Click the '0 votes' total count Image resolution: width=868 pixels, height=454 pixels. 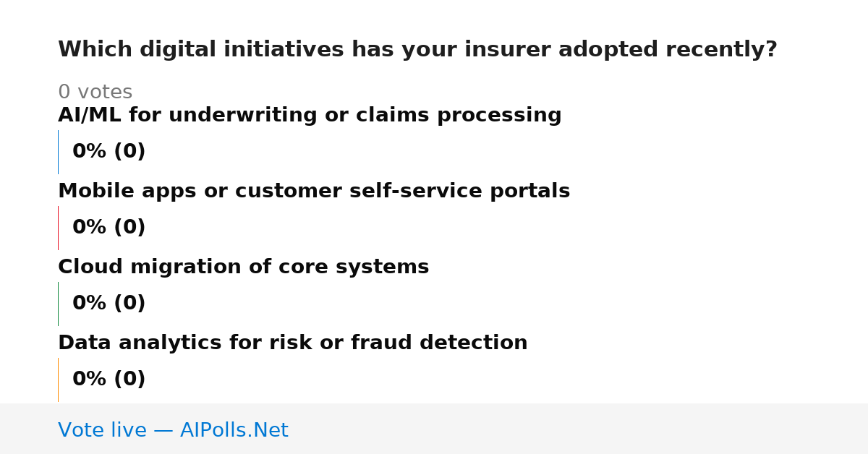[95, 93]
